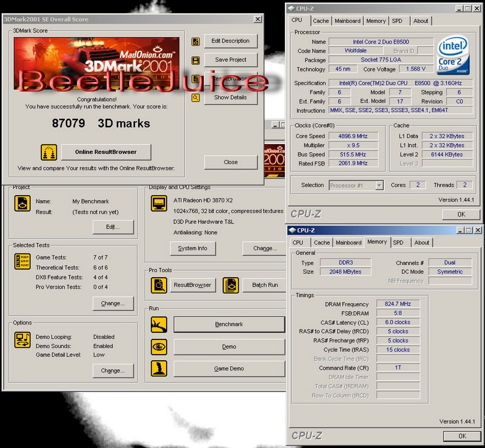Click the Display settings monitor icon

[159, 203]
